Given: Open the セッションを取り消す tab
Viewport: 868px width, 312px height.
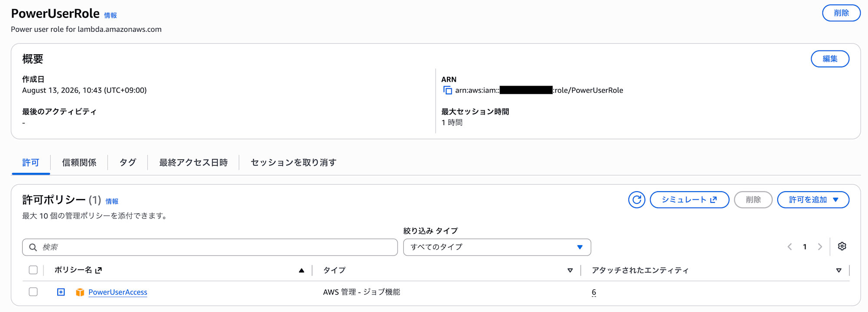Looking at the screenshot, I should point(293,163).
